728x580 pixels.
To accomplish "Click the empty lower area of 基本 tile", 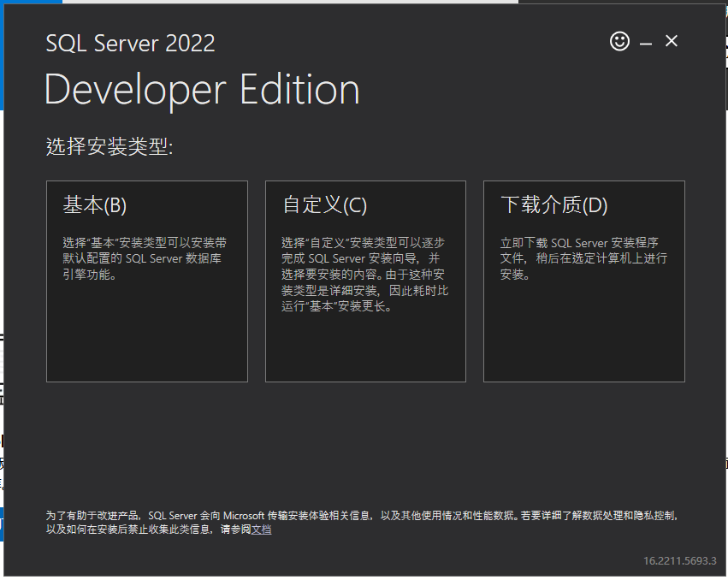I will (146, 342).
